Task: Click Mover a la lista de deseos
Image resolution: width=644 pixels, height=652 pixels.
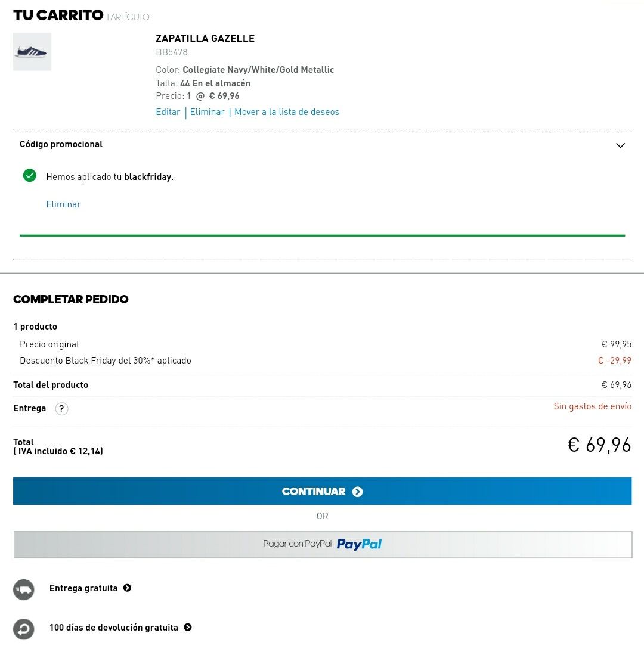Action: [x=287, y=112]
